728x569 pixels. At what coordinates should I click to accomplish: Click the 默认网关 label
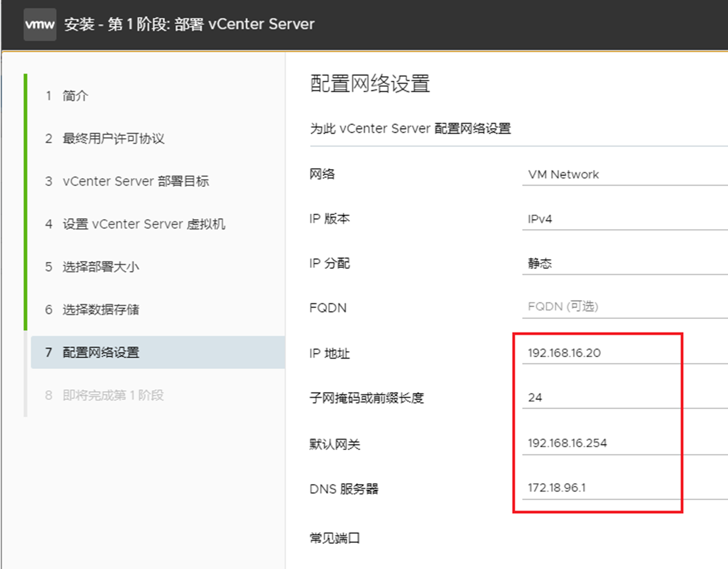point(335,444)
